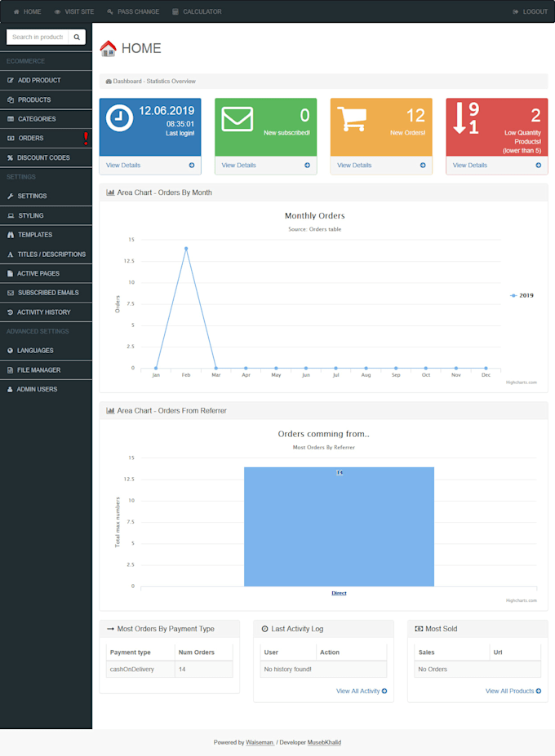
Task: Click the shopping cart icon on orders card
Action: [x=352, y=119]
